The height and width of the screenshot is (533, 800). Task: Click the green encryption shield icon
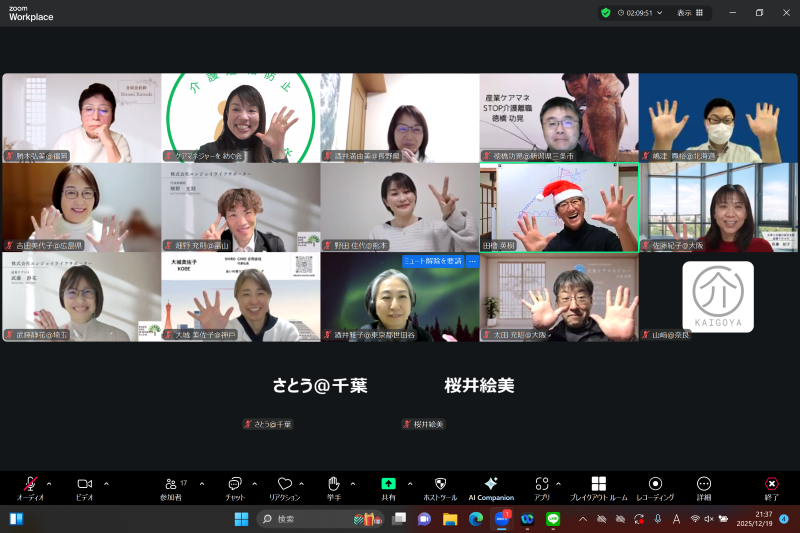click(x=606, y=13)
